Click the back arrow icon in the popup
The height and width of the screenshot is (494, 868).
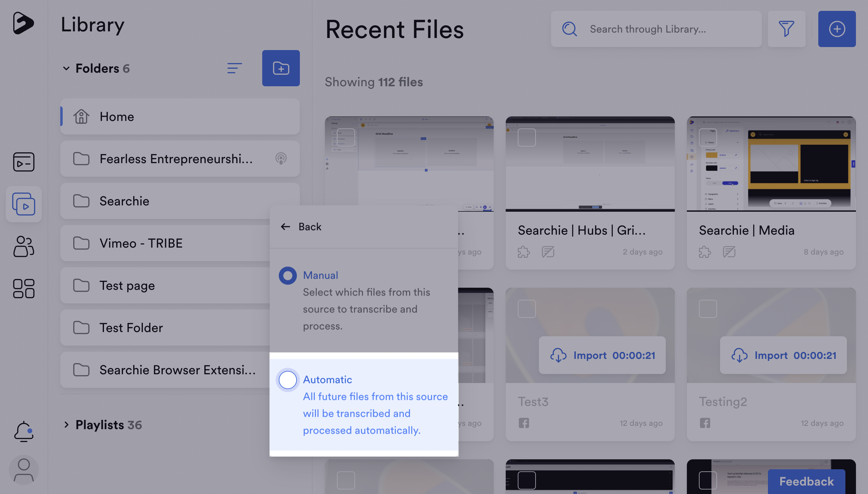point(285,227)
